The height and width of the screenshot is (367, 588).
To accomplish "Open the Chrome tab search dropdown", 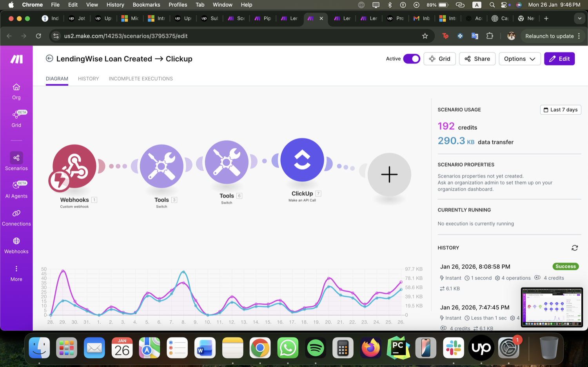I will coord(579,18).
